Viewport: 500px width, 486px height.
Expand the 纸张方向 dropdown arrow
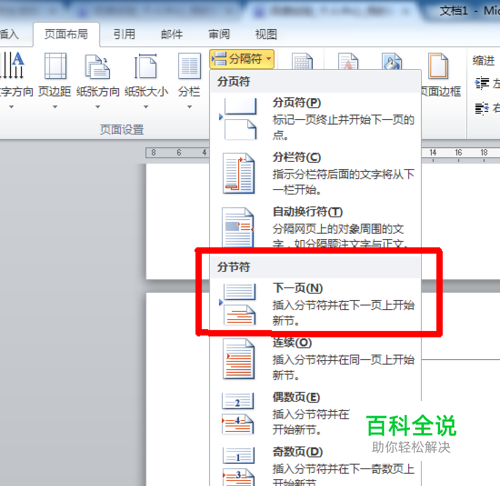[97, 107]
